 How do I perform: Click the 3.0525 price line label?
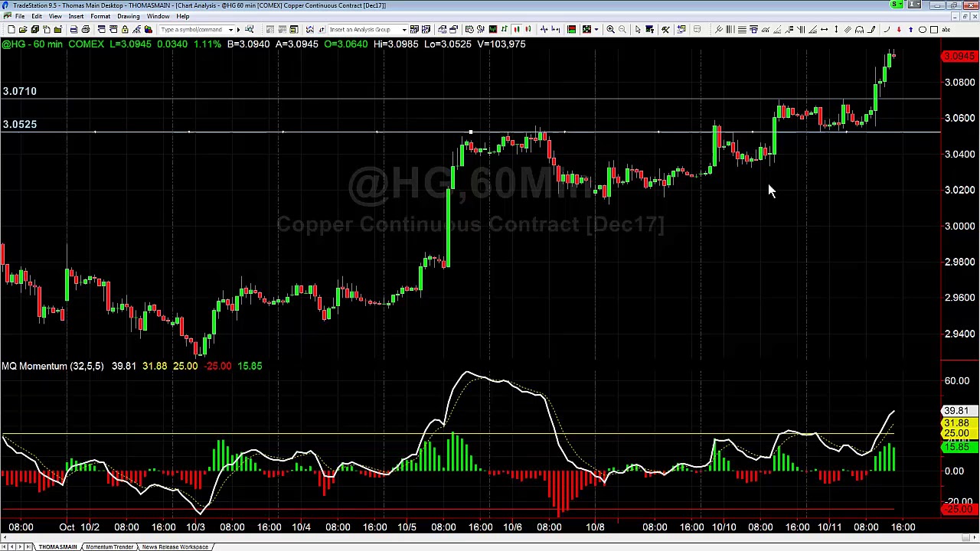pos(20,124)
